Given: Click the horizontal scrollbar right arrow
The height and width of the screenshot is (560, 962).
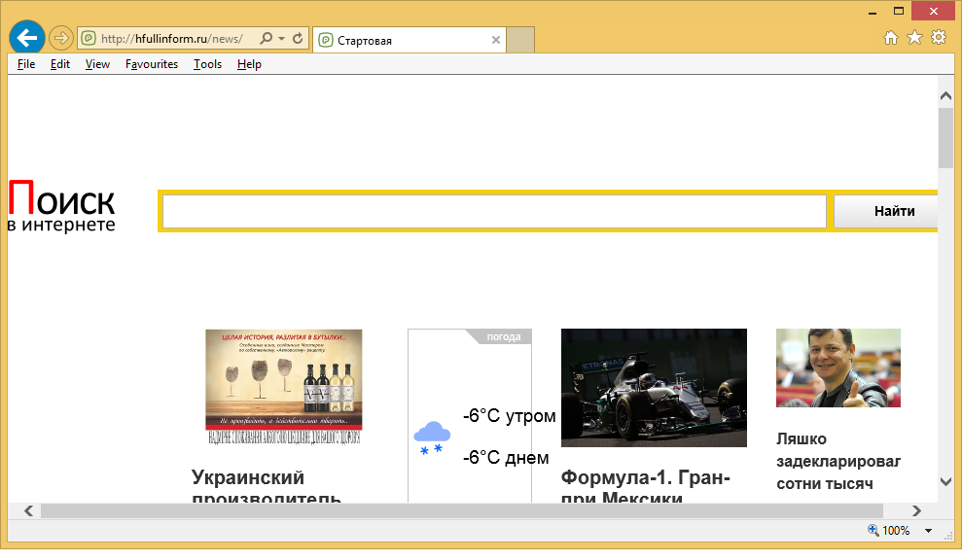Looking at the screenshot, I should pyautogui.click(x=915, y=510).
